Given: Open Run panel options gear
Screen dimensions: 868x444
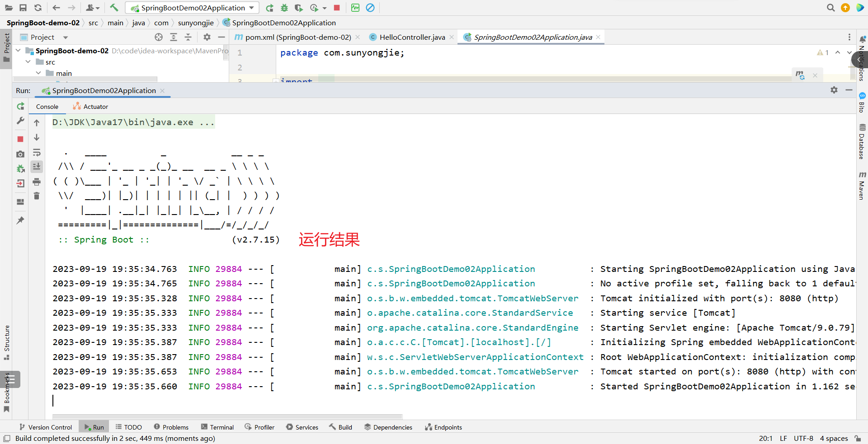Looking at the screenshot, I should click(834, 90).
